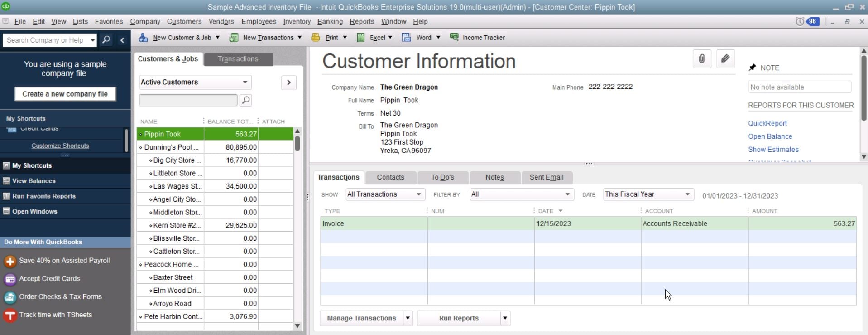The image size is (868, 335).
Task: Select the Dunning's Pool customer row
Action: (x=215, y=147)
